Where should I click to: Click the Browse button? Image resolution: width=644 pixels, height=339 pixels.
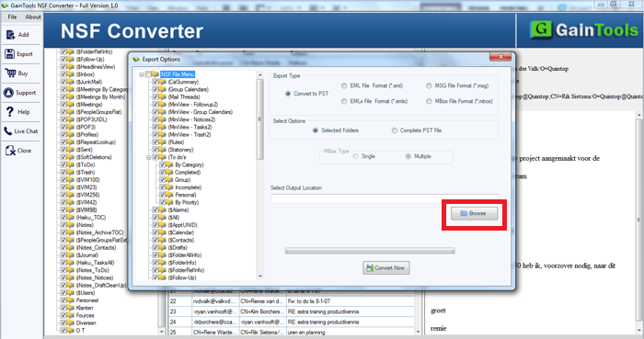[475, 213]
